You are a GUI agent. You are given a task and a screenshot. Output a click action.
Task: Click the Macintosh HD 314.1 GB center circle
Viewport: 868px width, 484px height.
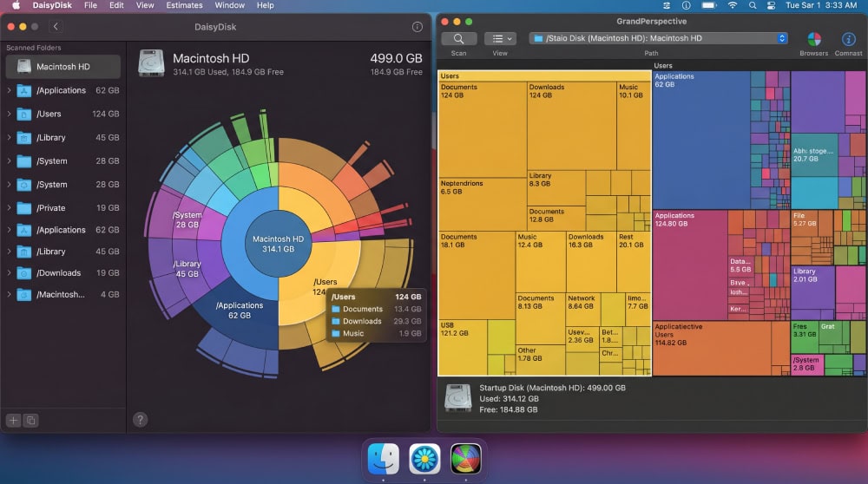coord(279,244)
